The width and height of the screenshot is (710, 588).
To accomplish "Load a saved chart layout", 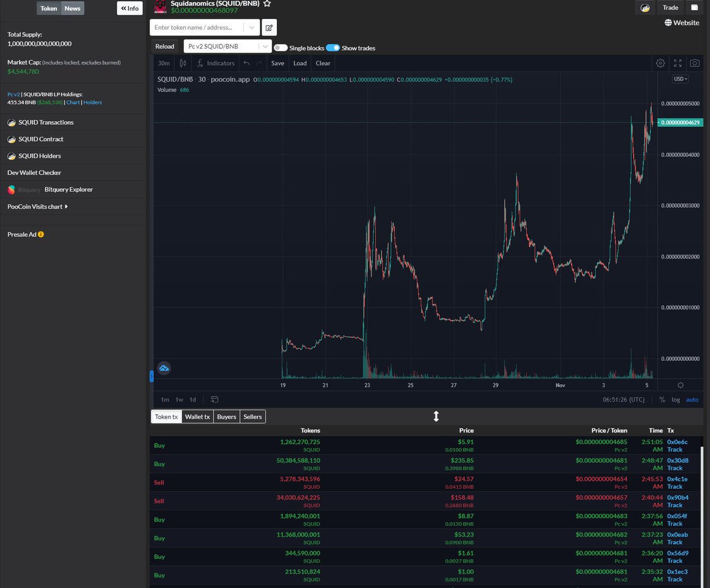I will coord(300,63).
